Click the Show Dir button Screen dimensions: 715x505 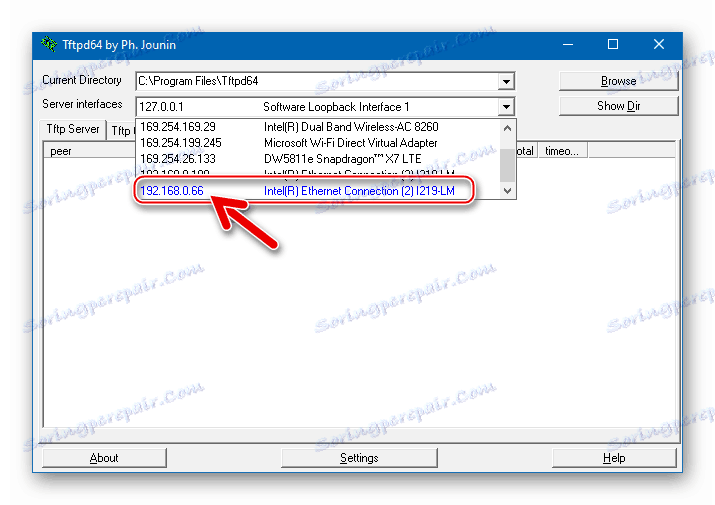[x=618, y=106]
